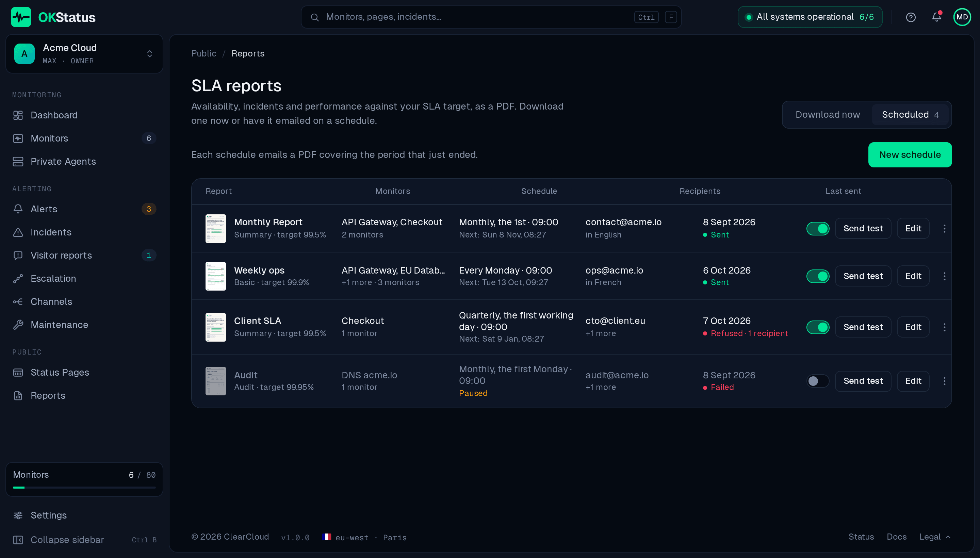Open Monitors in the sidebar
Image resolution: width=980 pixels, height=558 pixels.
click(x=84, y=138)
